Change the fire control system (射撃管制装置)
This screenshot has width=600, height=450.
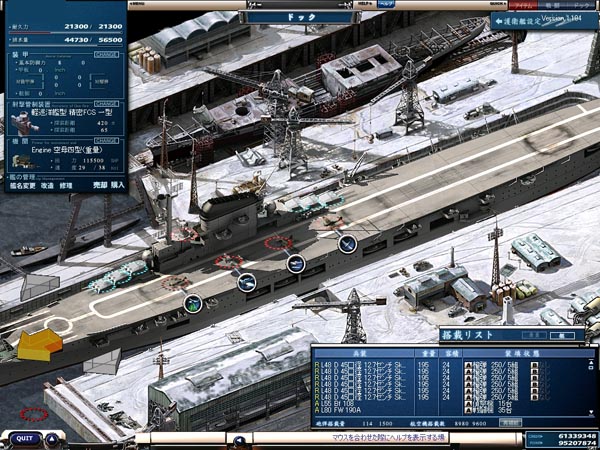pos(105,102)
